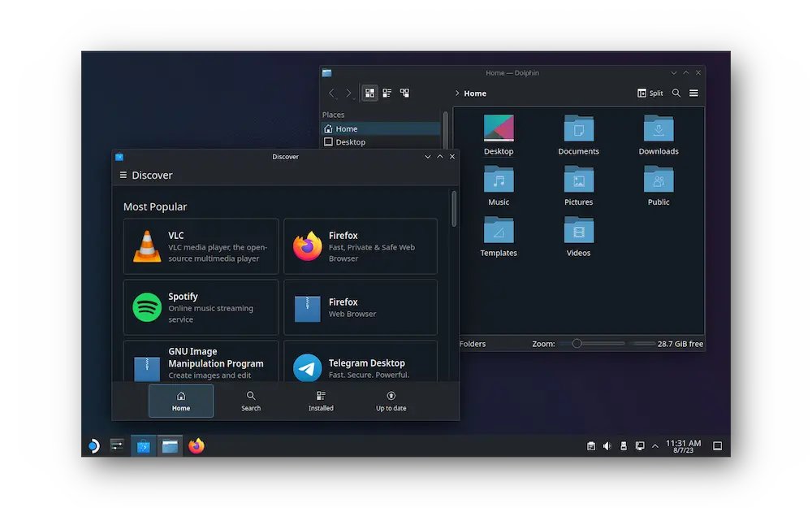812x508 pixels.
Task: Expand hidden system tray icons
Action: 654,445
